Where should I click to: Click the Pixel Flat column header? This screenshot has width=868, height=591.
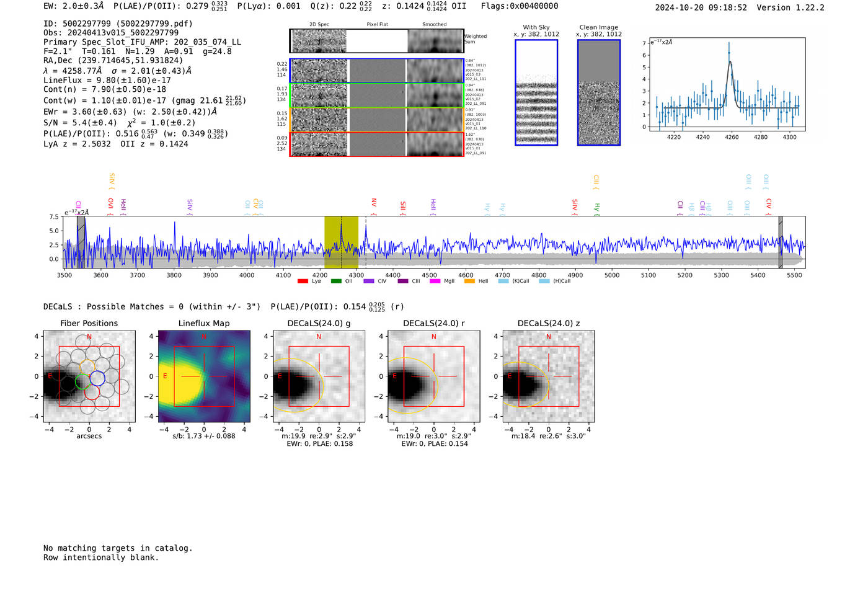coord(377,25)
